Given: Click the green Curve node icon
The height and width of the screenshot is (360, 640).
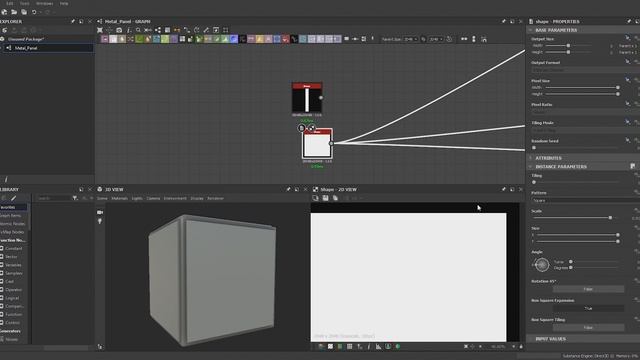Looking at the screenshot, I should pos(139,39).
